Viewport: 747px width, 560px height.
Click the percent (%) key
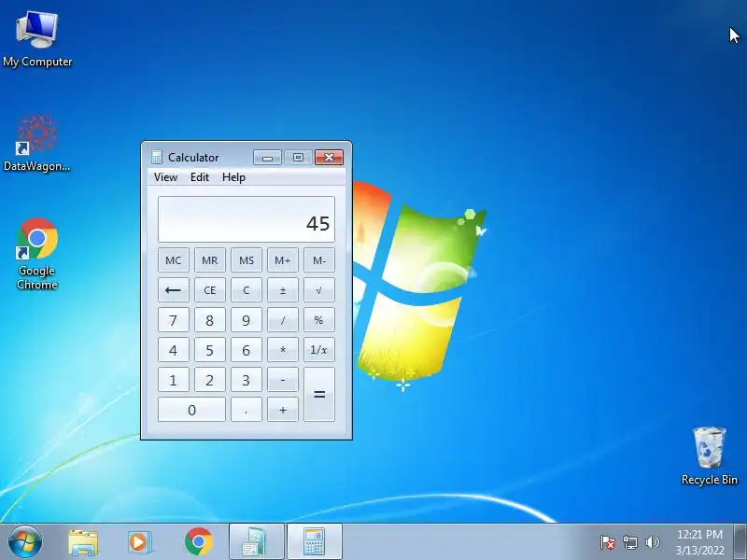click(x=319, y=320)
